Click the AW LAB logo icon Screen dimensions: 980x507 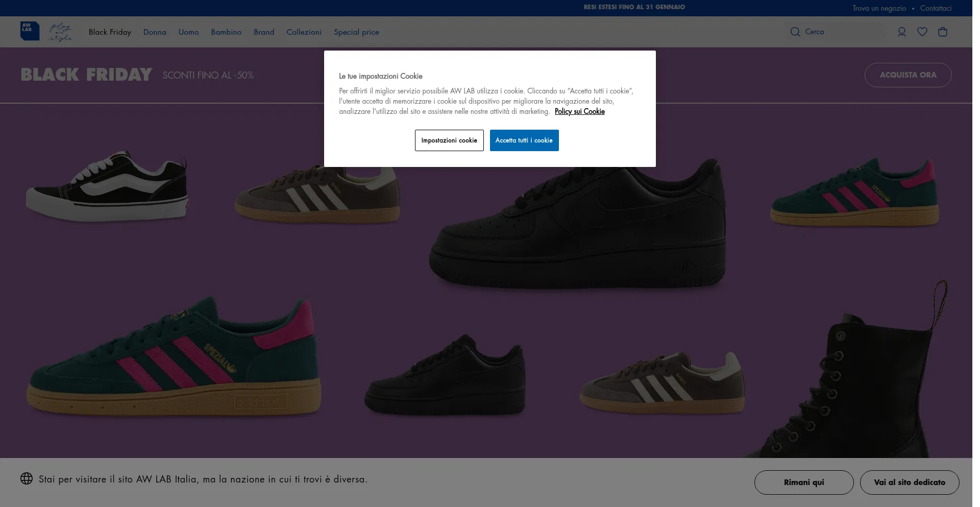[x=30, y=31]
